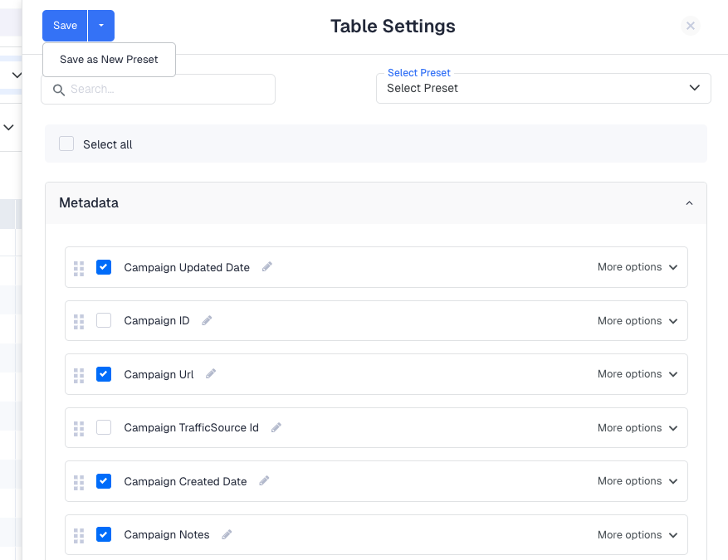Uncheck the Campaign Notes checkbox

[104, 534]
